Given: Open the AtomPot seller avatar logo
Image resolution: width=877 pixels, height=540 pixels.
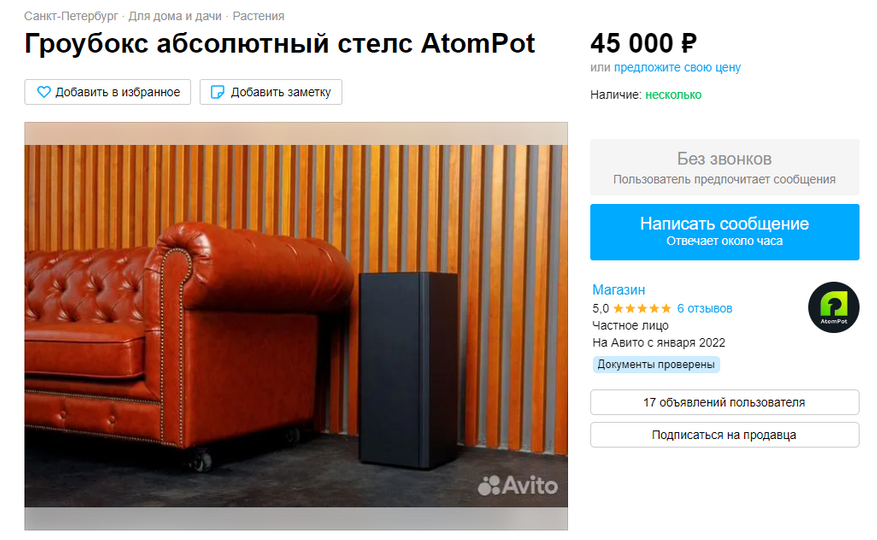Looking at the screenshot, I should coord(833,307).
